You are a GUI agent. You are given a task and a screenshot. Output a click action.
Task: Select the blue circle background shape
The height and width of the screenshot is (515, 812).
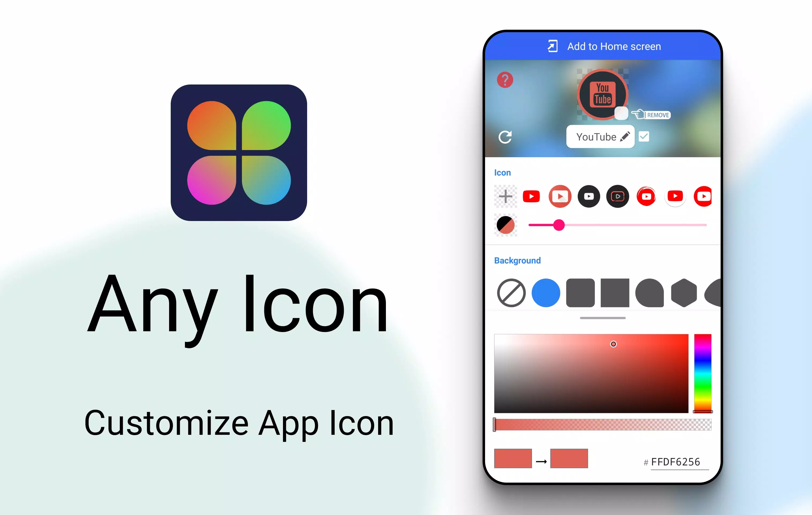(545, 293)
